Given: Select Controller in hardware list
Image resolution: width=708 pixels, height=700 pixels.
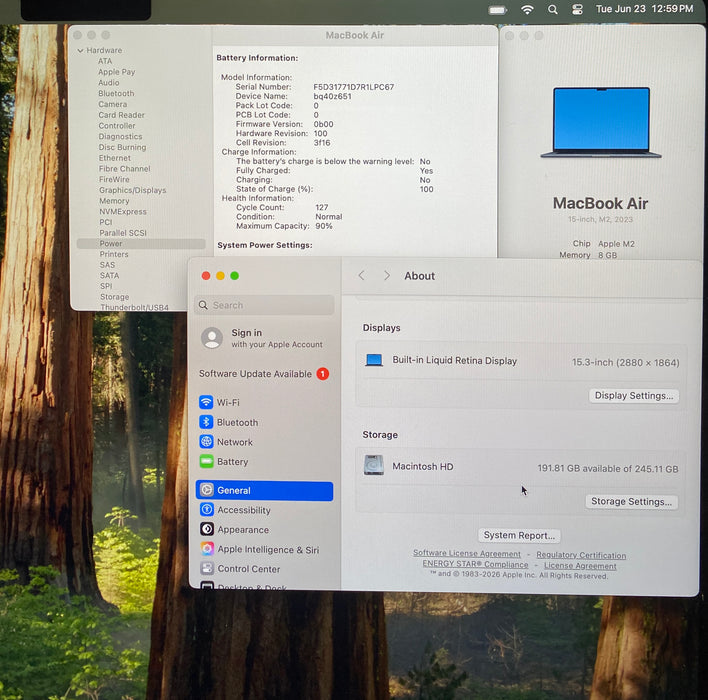Looking at the screenshot, I should point(117,126).
